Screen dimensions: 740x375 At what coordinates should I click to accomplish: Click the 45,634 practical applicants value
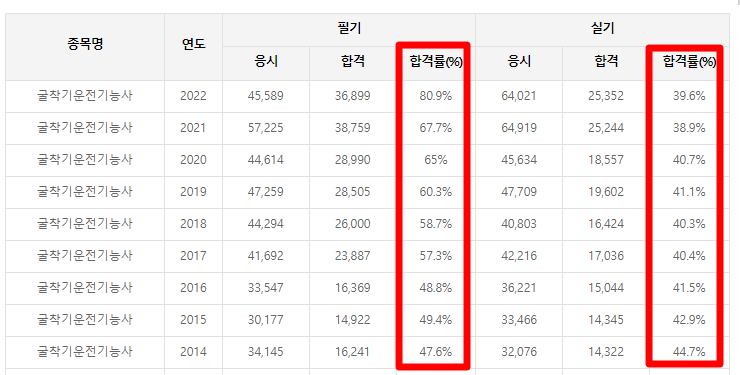[x=519, y=160]
